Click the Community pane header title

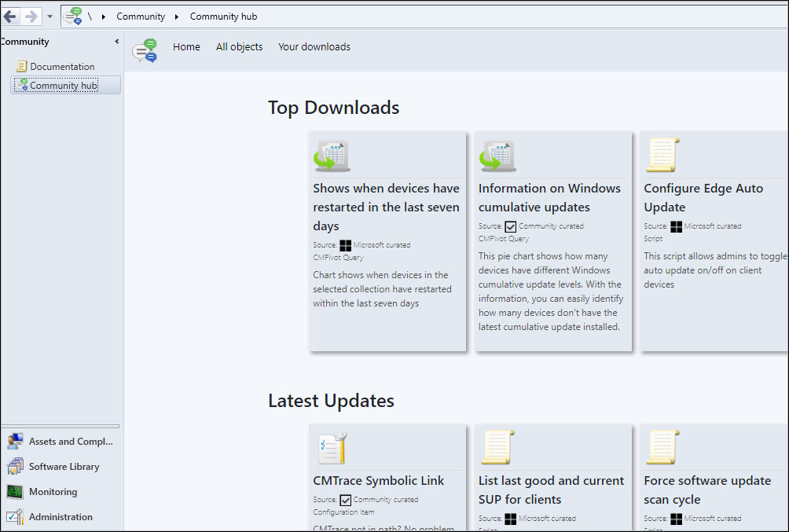pyautogui.click(x=24, y=42)
